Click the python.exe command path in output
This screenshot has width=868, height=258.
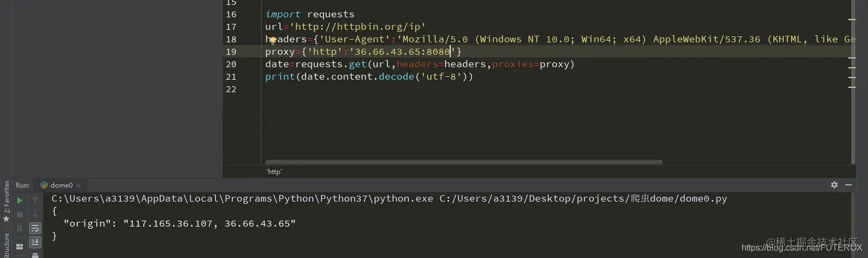(242, 199)
